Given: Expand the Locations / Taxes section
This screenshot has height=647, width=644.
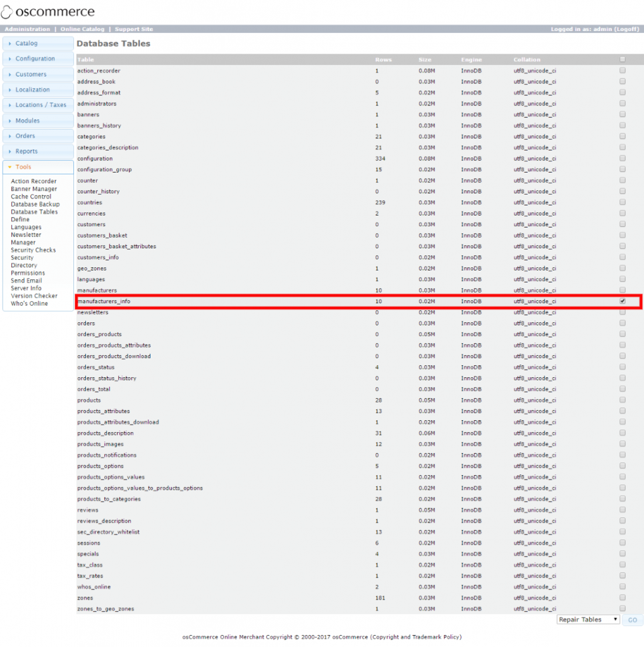Looking at the screenshot, I should point(38,105).
